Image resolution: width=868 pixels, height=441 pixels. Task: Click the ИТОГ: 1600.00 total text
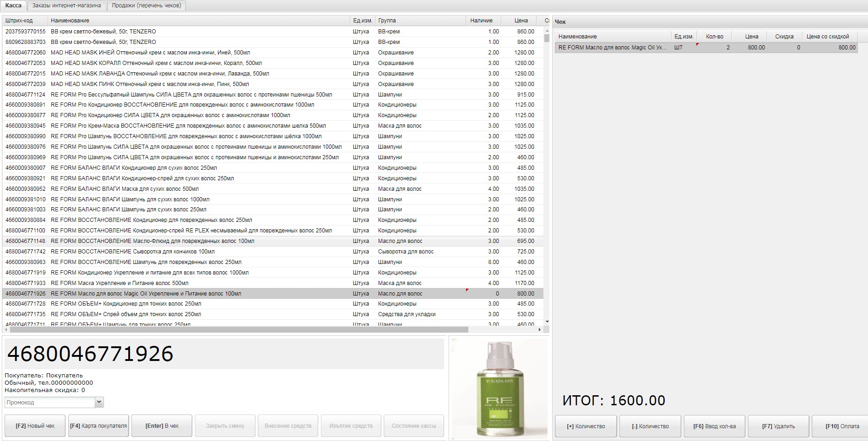pos(613,401)
